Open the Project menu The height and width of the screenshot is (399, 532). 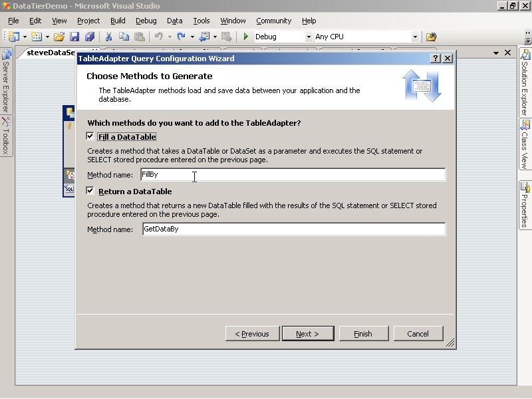[88, 21]
